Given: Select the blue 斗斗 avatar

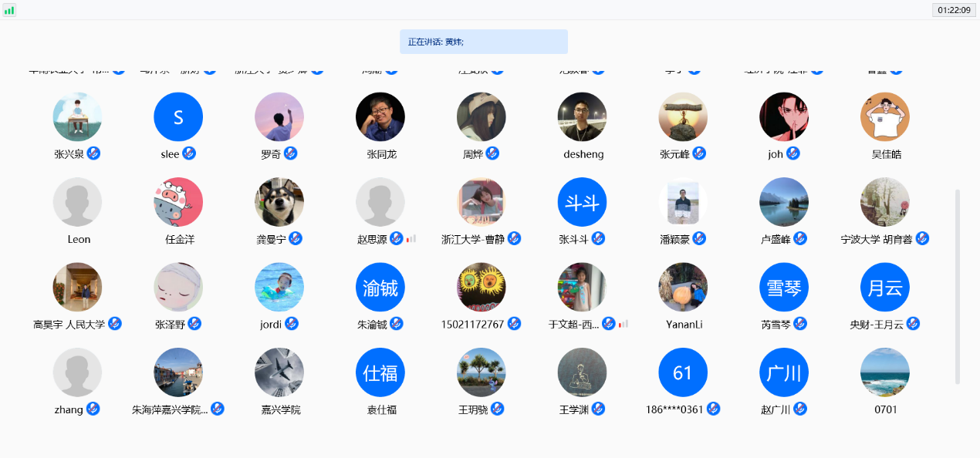Looking at the screenshot, I should (x=583, y=202).
